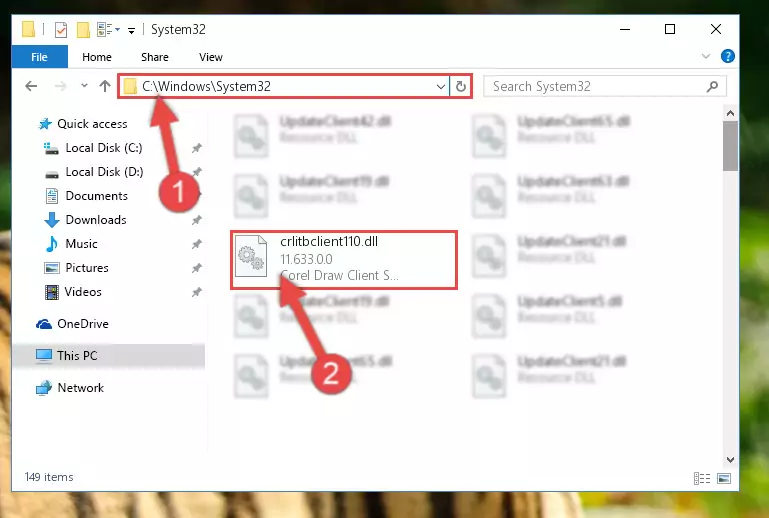Screen dimensions: 769x518
Task: Open Pictures in navigation pane
Action: coord(87,268)
